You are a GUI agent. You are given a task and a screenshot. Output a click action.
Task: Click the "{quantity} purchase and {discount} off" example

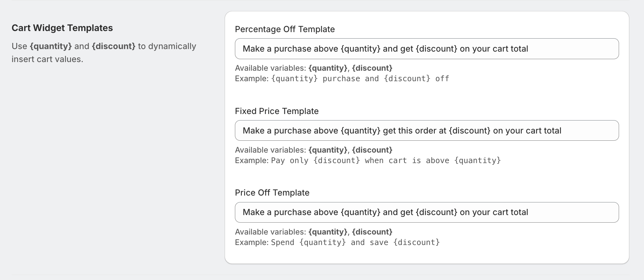point(360,79)
